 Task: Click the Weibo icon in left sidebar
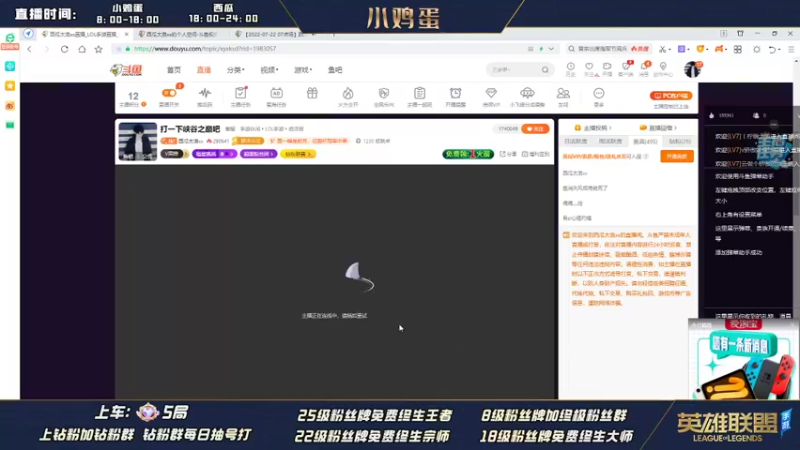tap(10, 106)
